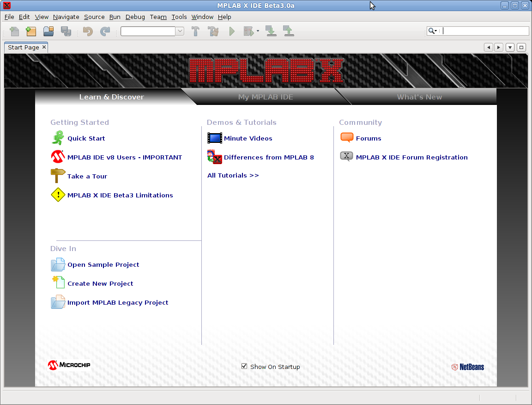Open the Source menu
The width and height of the screenshot is (532, 405).
(94, 17)
